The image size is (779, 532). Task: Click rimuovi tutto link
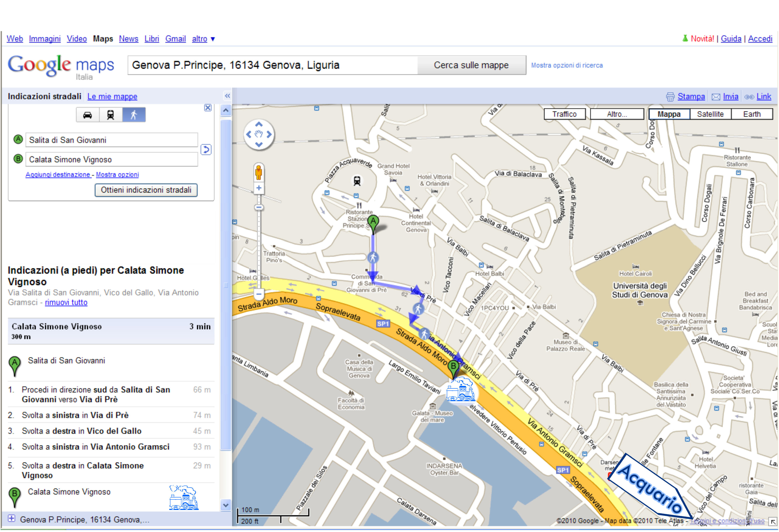tap(66, 302)
